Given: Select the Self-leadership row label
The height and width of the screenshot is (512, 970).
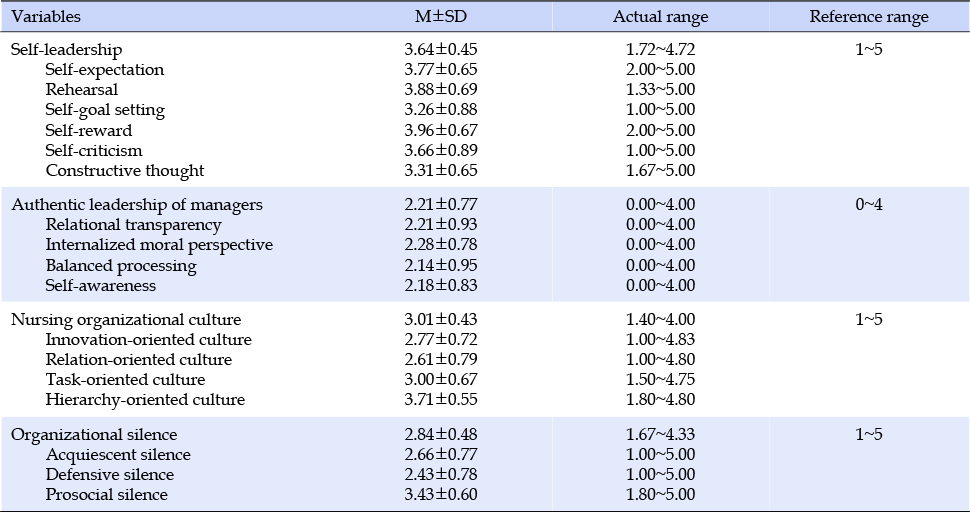Looking at the screenshot, I should [67, 49].
